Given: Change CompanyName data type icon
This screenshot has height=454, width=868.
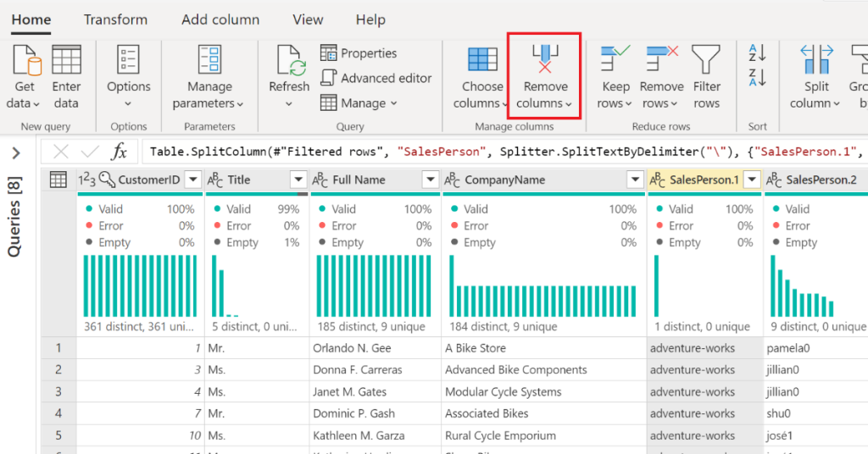Looking at the screenshot, I should pyautogui.click(x=453, y=180).
